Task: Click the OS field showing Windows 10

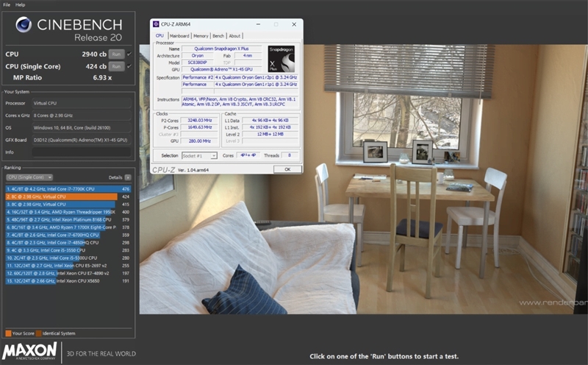Action: click(x=82, y=127)
